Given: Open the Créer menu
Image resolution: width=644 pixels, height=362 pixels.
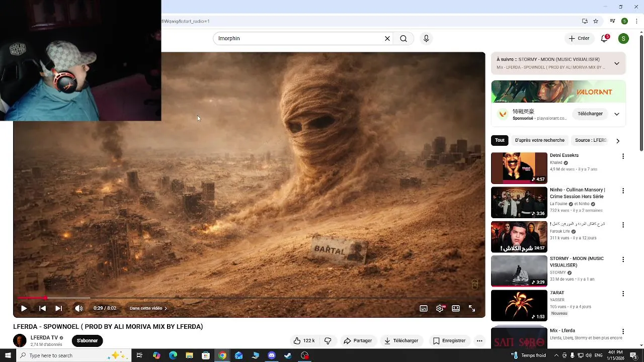Looking at the screenshot, I should coord(579,38).
